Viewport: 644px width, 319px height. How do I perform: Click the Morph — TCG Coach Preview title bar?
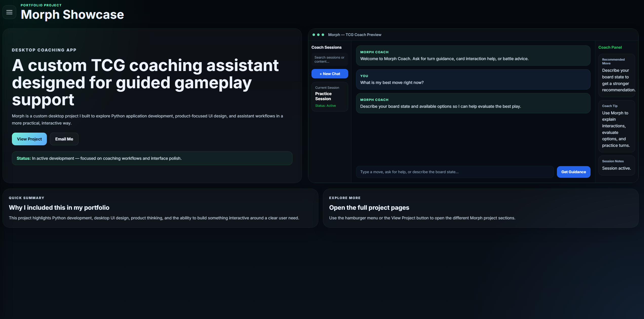pos(355,35)
